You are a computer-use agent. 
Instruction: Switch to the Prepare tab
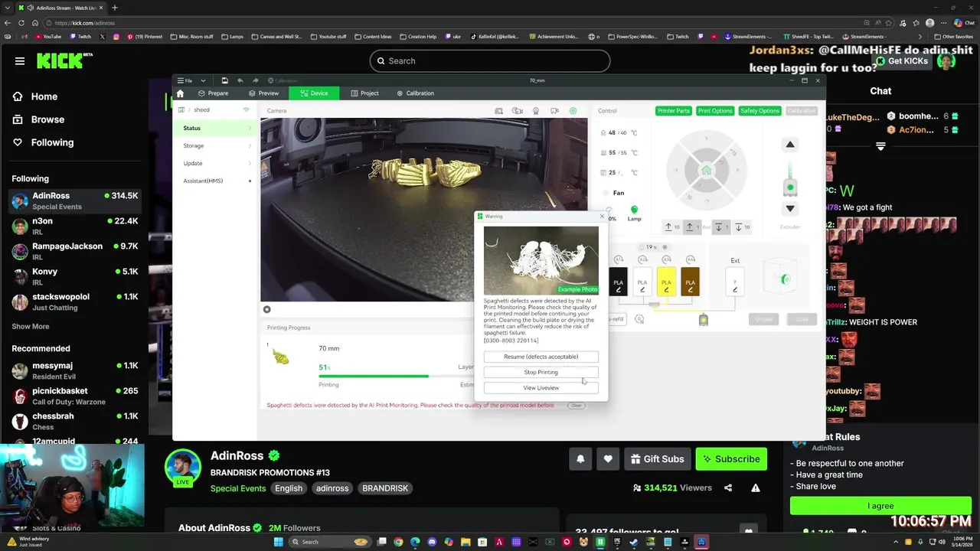pos(213,93)
